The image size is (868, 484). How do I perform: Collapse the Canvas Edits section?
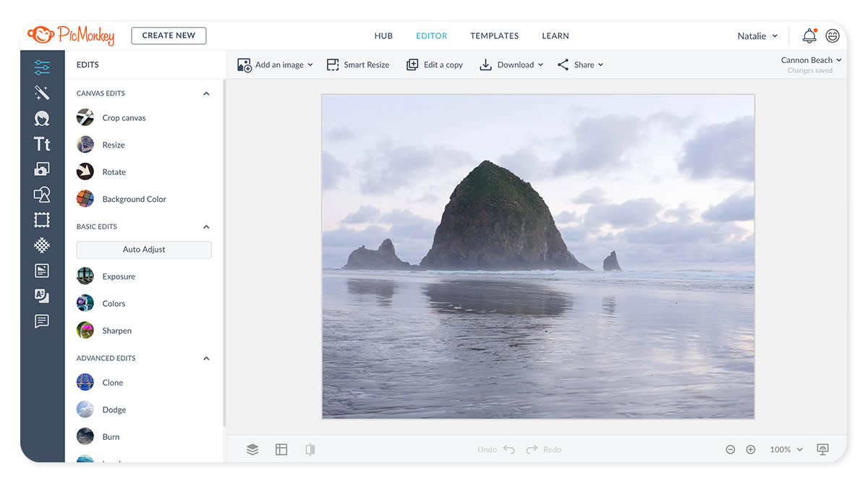coord(206,93)
